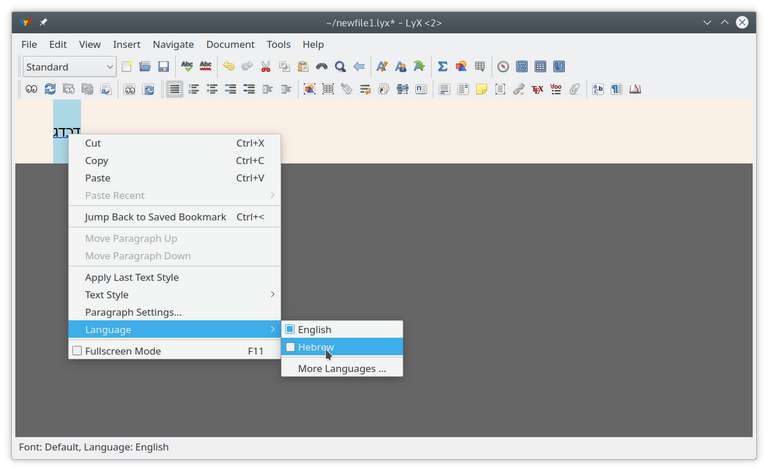768x471 pixels.
Task: Choose Copy from the context menu
Action: (174, 161)
